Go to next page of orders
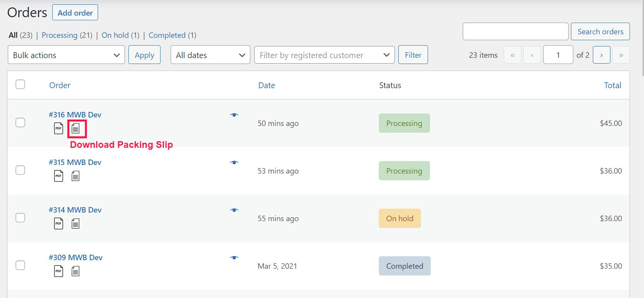The image size is (644, 298). (601, 55)
